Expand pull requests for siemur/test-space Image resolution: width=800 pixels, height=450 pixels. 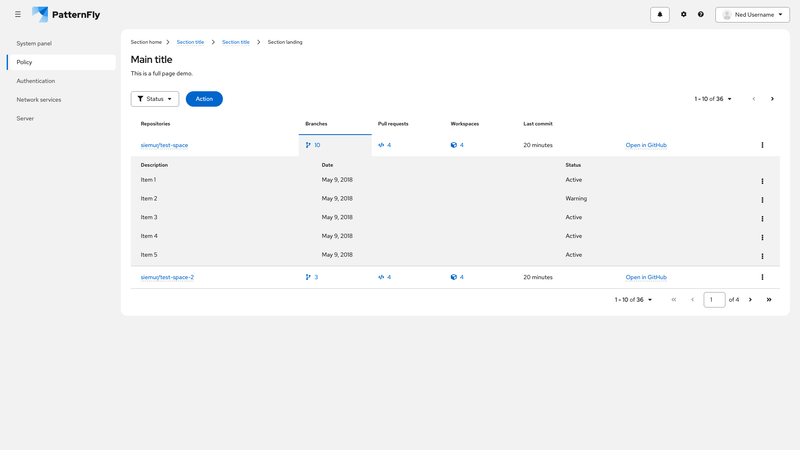pyautogui.click(x=385, y=145)
